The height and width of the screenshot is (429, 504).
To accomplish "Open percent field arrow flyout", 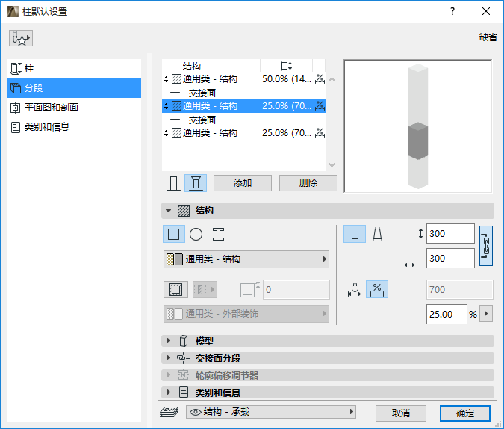I will (486, 314).
